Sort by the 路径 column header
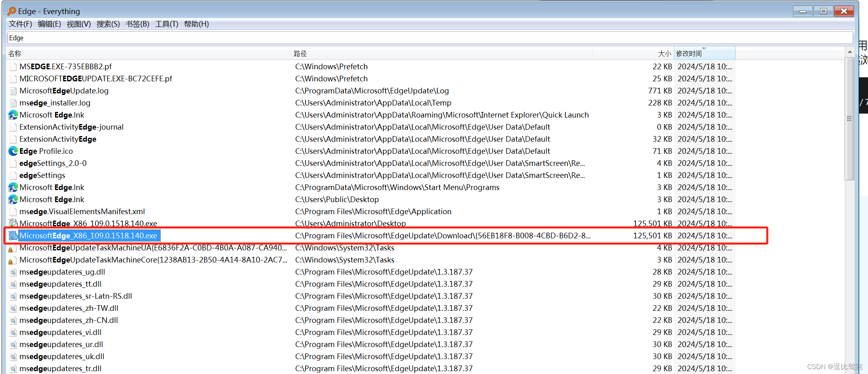Image resolution: width=868 pixels, height=374 pixels. pos(442,54)
